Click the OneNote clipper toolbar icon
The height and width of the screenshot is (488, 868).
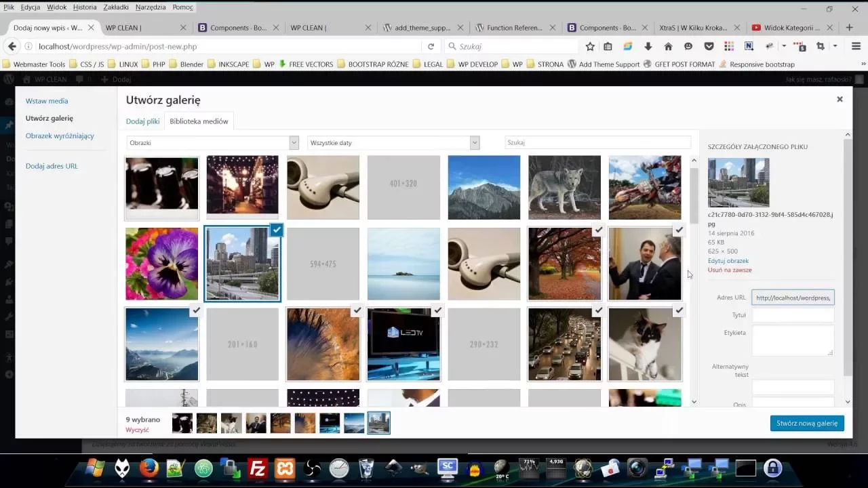click(749, 46)
